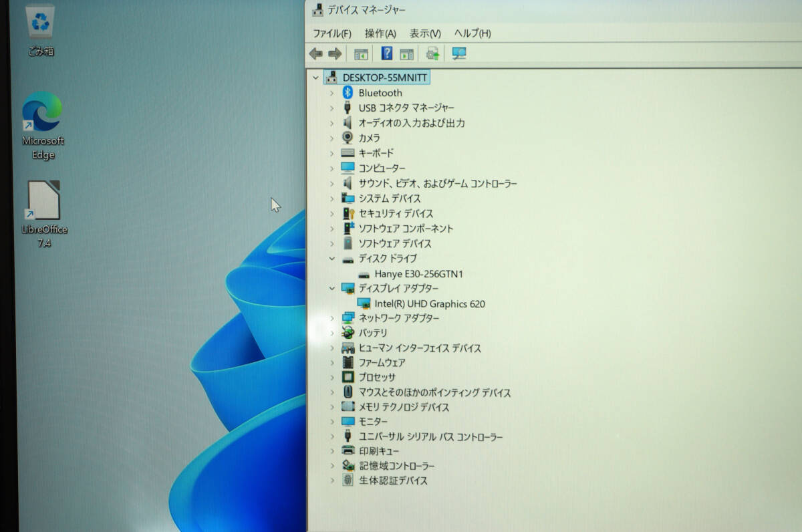The width and height of the screenshot is (802, 532).
Task: Open Help via the blue question mark icon
Action: [x=386, y=53]
